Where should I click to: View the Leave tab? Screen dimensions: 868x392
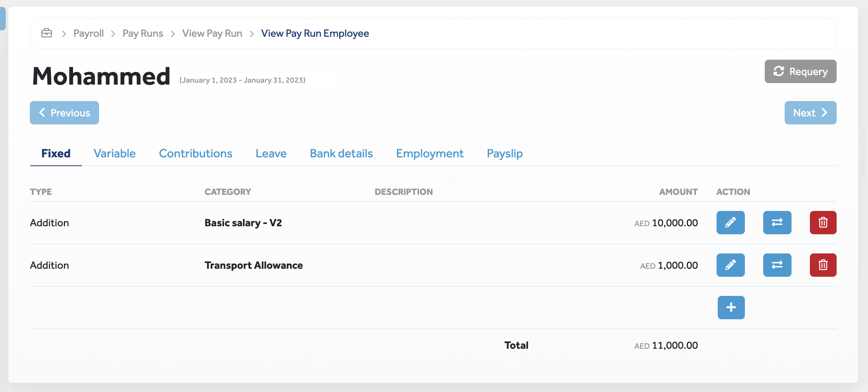pyautogui.click(x=271, y=153)
